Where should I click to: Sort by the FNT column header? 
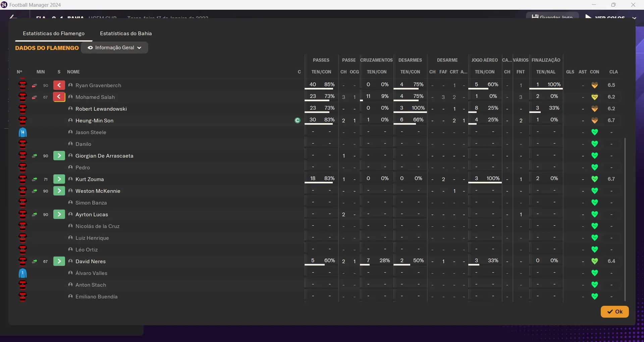click(521, 72)
